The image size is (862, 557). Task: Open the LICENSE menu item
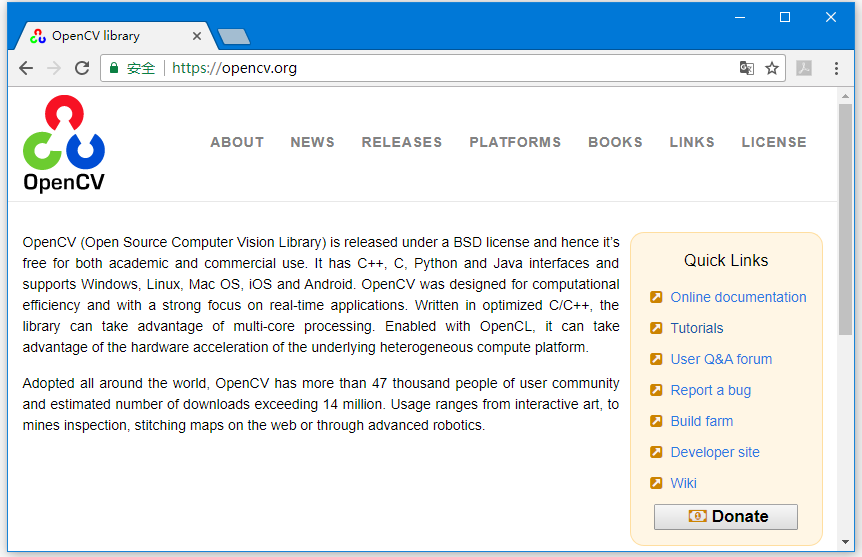pyautogui.click(x=773, y=142)
